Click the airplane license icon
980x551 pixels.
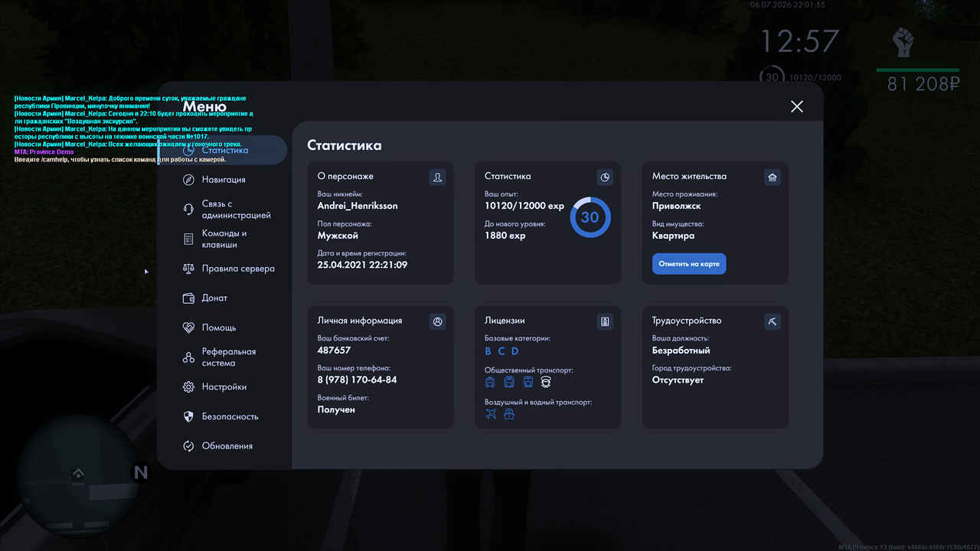[491, 414]
